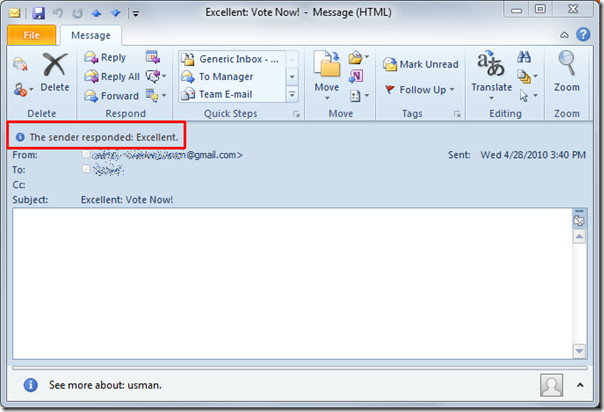Click the Redo icon in title bar
The height and width of the screenshot is (412, 604).
click(77, 13)
